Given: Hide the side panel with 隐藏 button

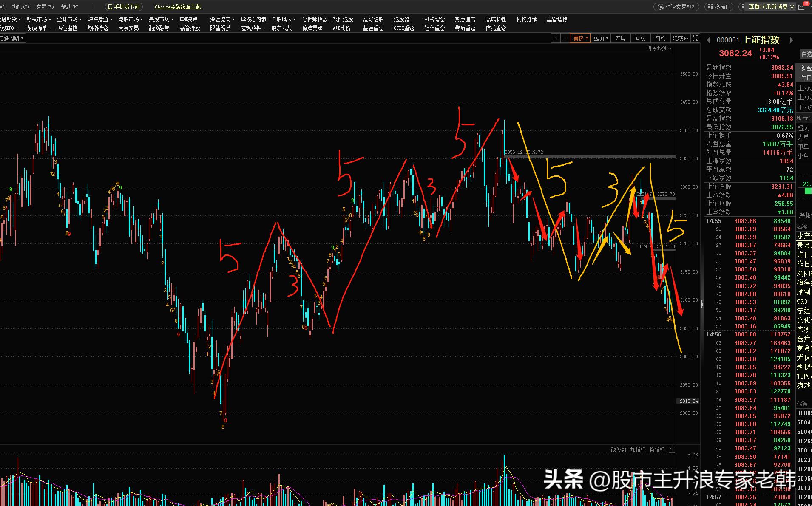Looking at the screenshot, I should (680, 38).
